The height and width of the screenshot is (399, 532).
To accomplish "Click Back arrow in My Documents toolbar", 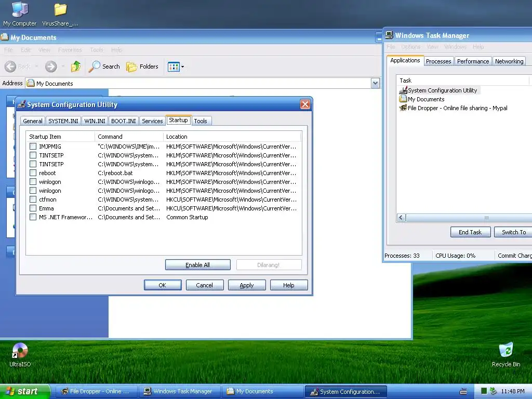I will click(18, 66).
